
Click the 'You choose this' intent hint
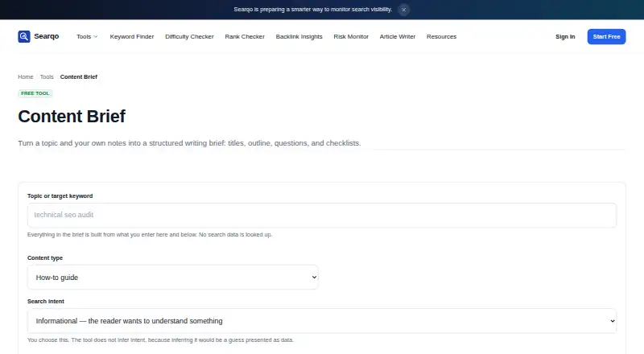pyautogui.click(x=160, y=340)
